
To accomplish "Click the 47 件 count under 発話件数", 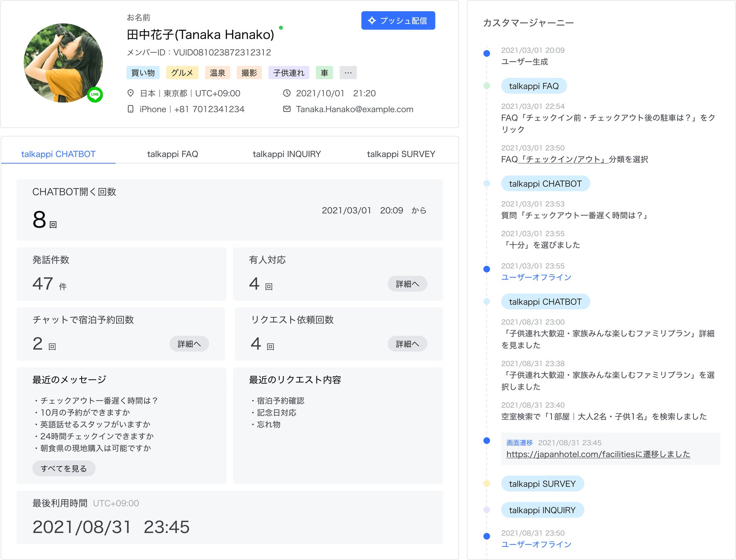I will pyautogui.click(x=50, y=284).
